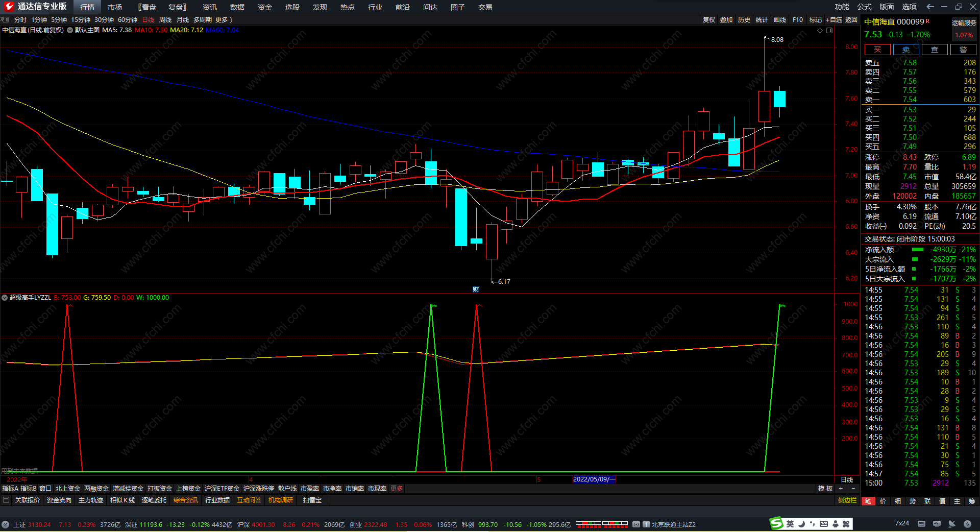Click the gear icon beside 默认主图
Viewport: 980px width, 532px height.
[70, 30]
